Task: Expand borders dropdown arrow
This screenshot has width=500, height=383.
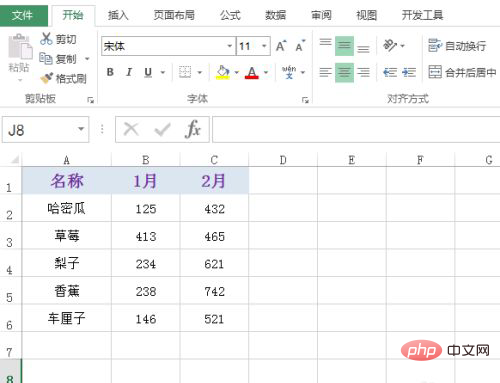Action: click(x=200, y=72)
